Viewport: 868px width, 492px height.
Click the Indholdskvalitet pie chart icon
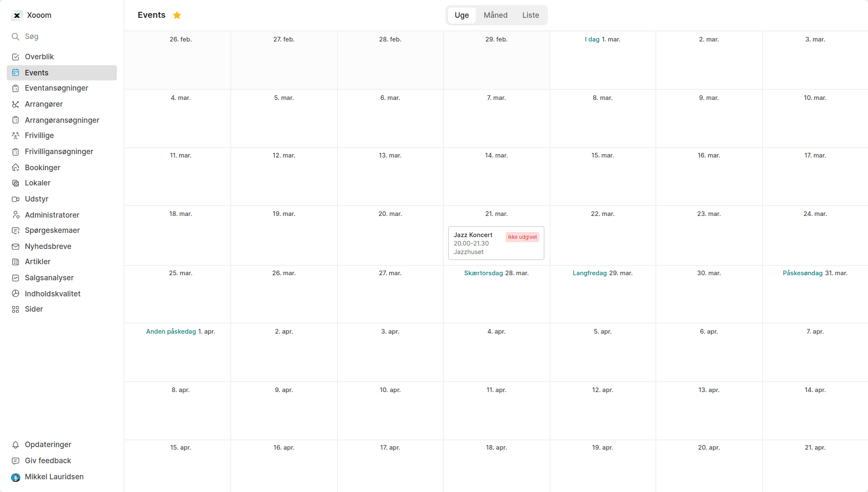pos(16,294)
